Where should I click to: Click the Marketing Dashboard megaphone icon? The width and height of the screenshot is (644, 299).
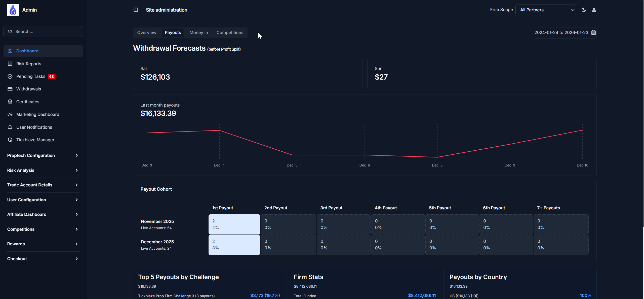10,114
